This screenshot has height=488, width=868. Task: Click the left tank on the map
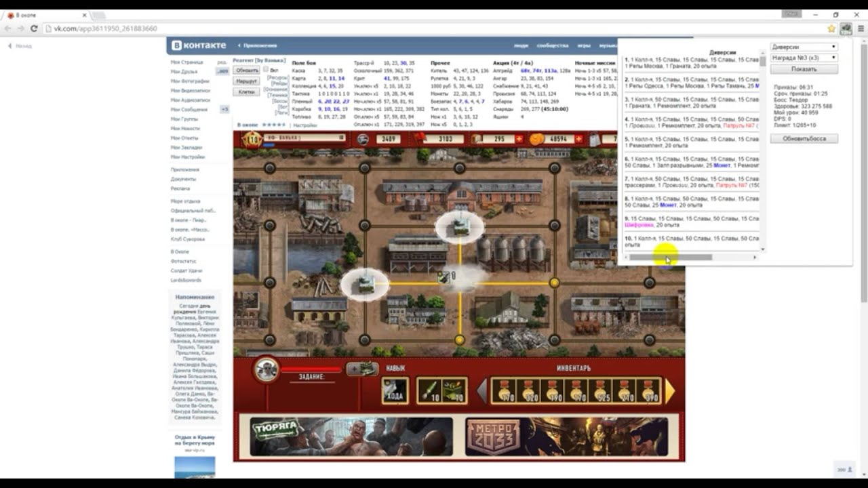pos(366,285)
